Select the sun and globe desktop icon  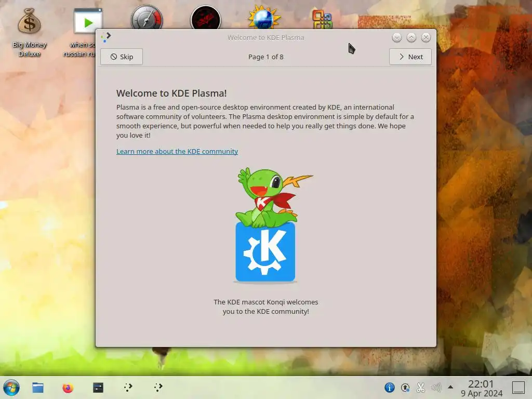pyautogui.click(x=264, y=18)
